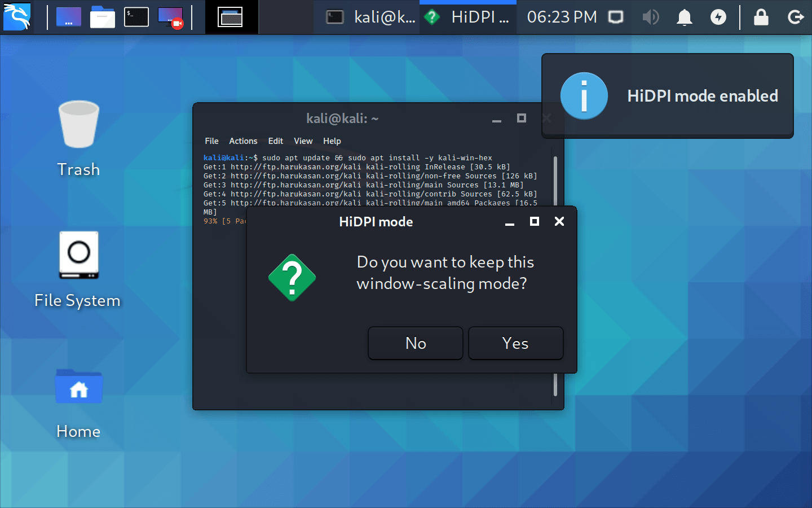The width and height of the screenshot is (812, 508).
Task: Click the log out icon
Action: point(795,17)
